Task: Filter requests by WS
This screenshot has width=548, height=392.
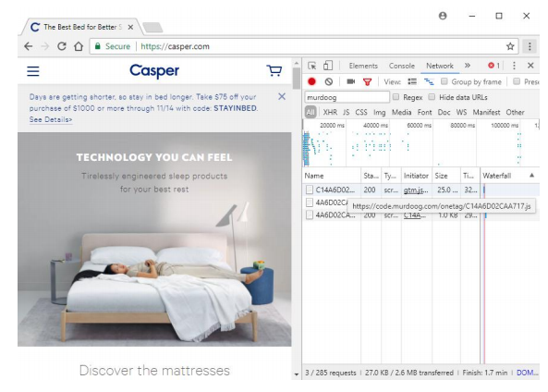Action: [x=461, y=112]
